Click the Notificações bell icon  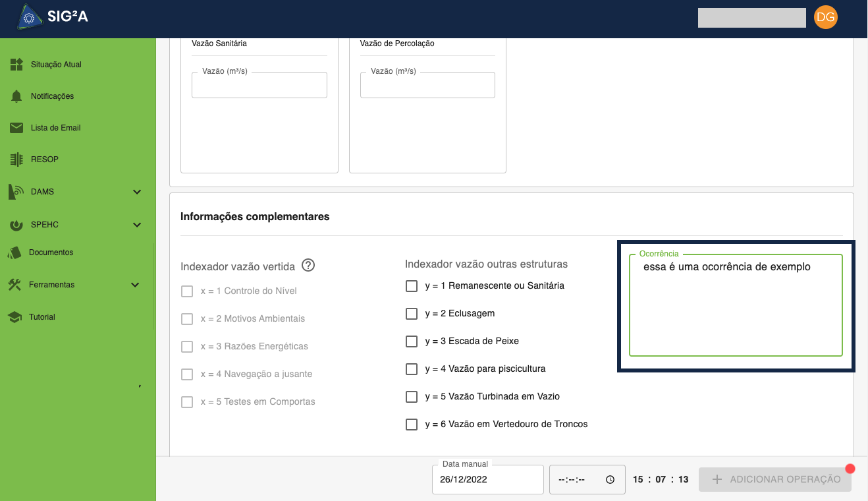click(x=16, y=96)
